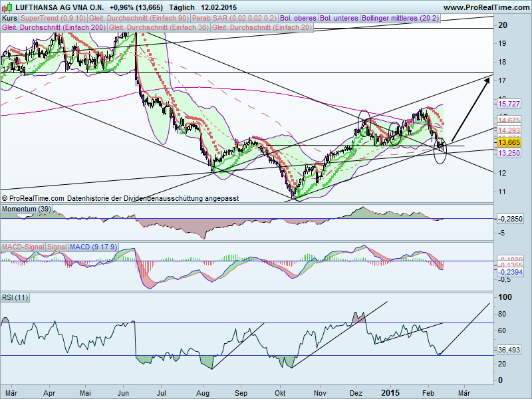Click the yellow 13,665 current price tag

pyautogui.click(x=509, y=142)
